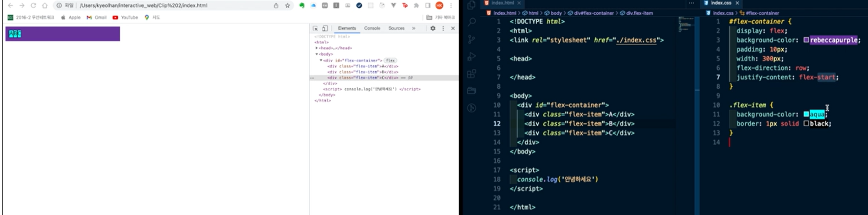This screenshot has height=215, width=868.
Task: Select flex-item A node in DOM tree
Action: [x=362, y=66]
